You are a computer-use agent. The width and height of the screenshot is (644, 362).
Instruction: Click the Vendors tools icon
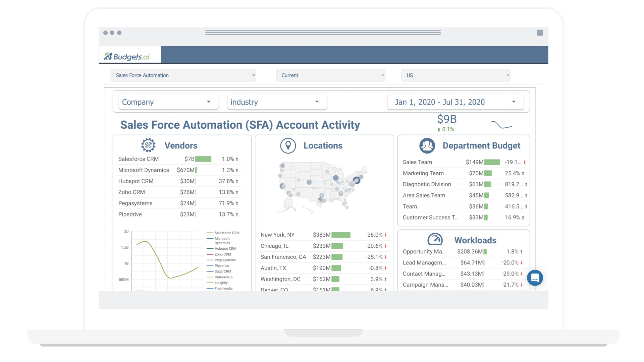coord(148,145)
